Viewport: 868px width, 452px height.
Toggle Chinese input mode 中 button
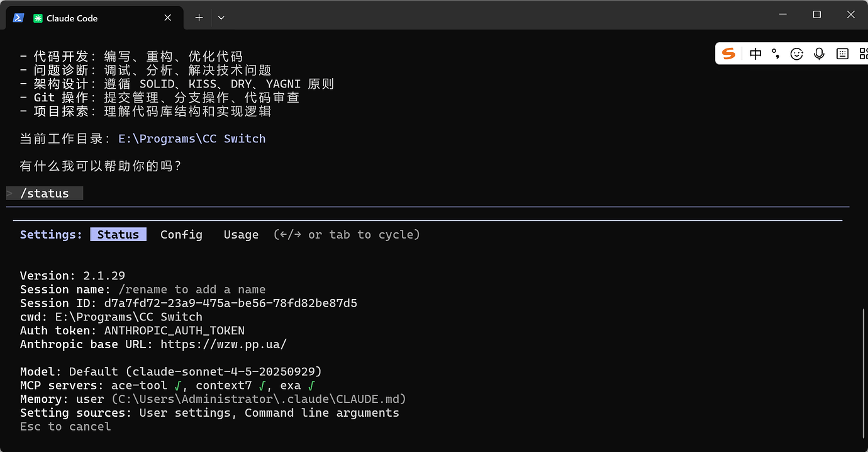[755, 54]
